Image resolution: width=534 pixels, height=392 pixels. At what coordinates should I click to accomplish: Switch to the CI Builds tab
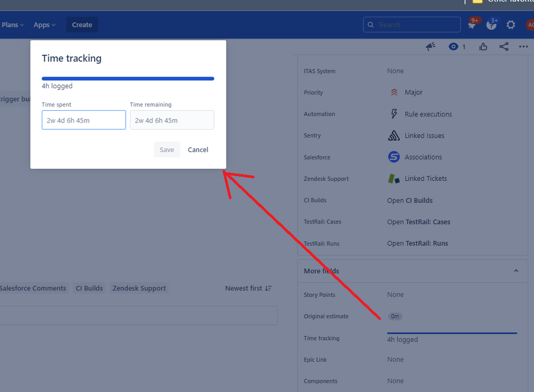click(x=89, y=288)
